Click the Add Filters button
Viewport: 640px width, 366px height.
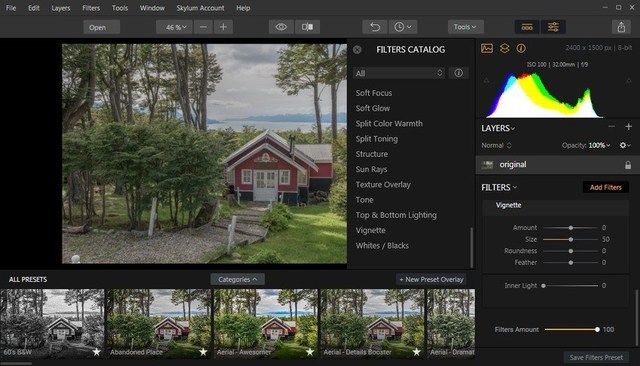point(606,187)
